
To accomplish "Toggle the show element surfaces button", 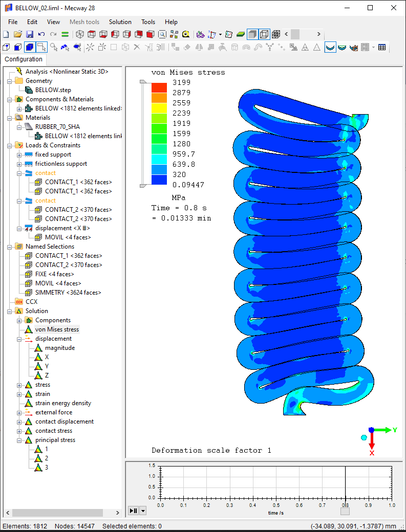I will 252,34.
